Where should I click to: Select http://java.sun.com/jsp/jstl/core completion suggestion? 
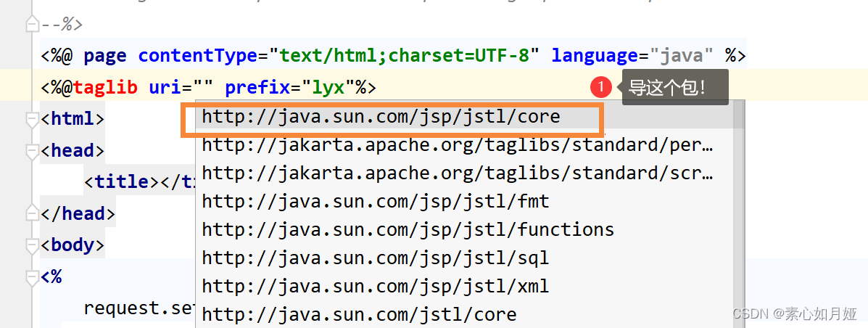click(464, 117)
